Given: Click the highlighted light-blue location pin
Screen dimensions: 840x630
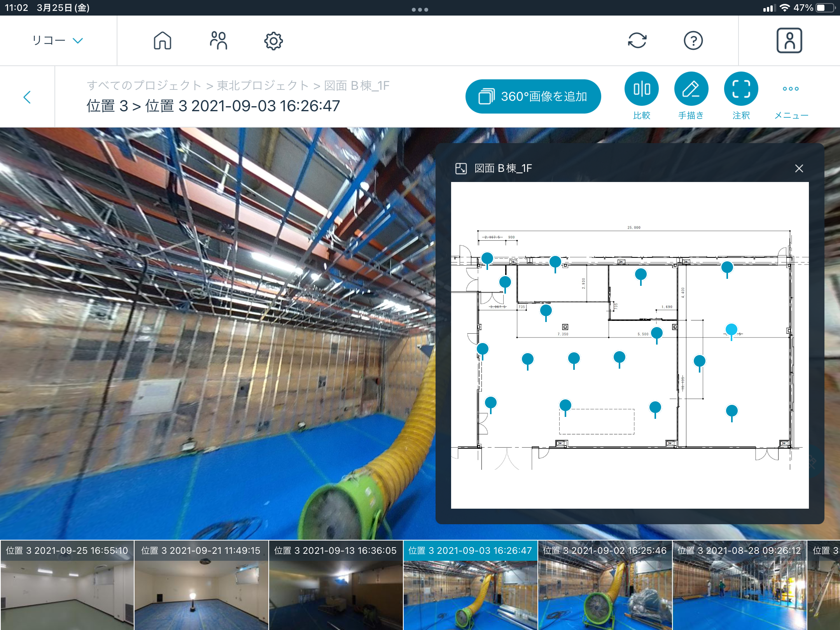Looking at the screenshot, I should coord(731,330).
